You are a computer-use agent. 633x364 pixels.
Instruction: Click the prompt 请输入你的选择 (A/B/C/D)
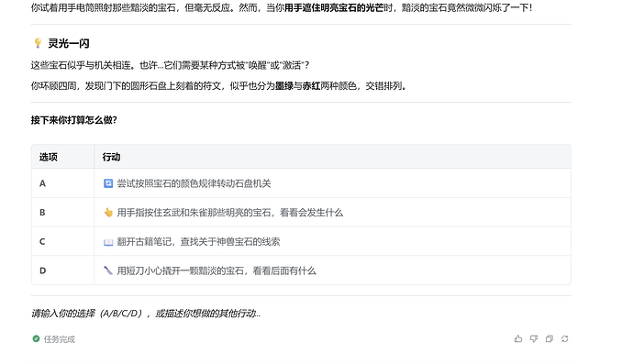(x=87, y=314)
